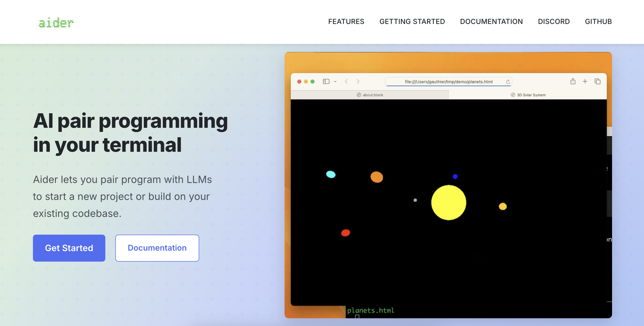Open the GitHub link
This screenshot has width=644, height=326.
pyautogui.click(x=598, y=21)
